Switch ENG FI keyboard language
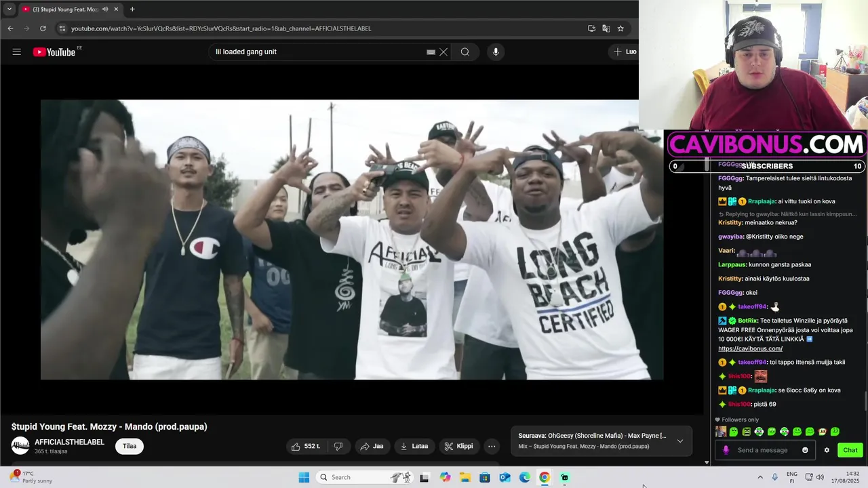The image size is (868, 488). coord(791,477)
